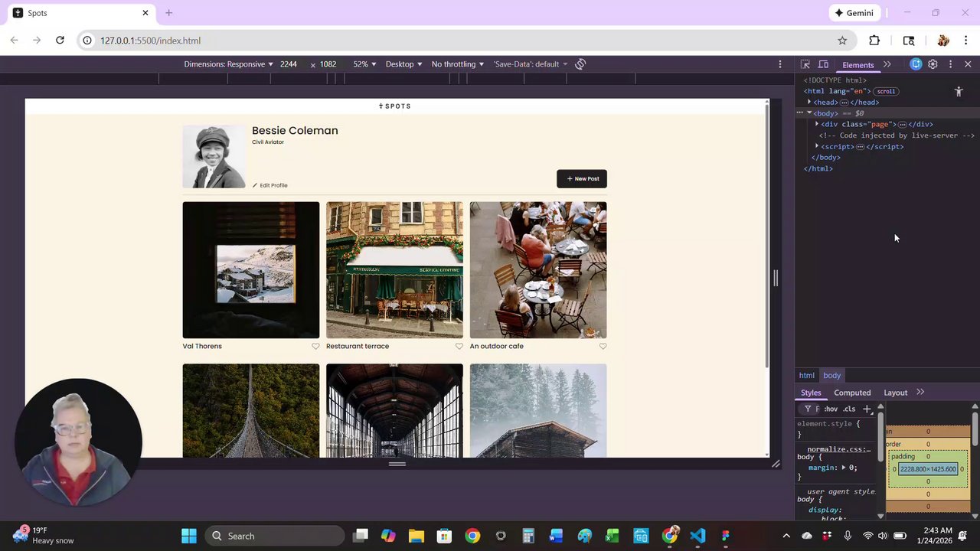Click the scroll badge on html element
This screenshot has width=980, height=551.
tap(886, 91)
